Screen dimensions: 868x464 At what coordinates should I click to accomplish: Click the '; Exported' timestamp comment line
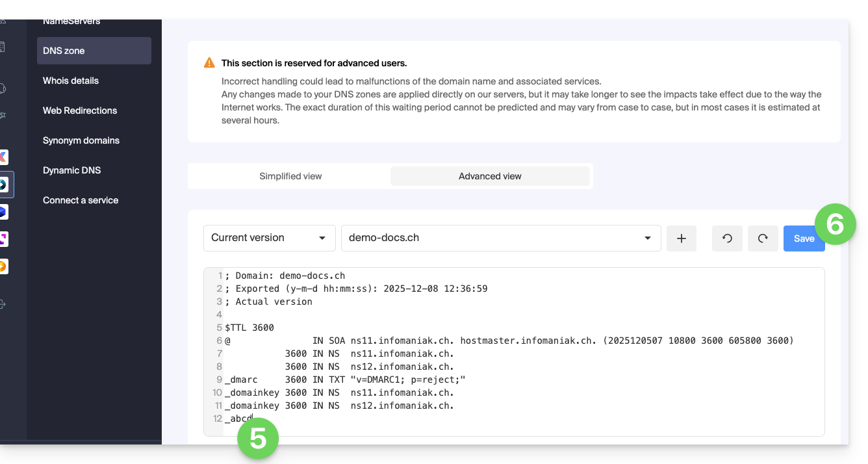coord(356,289)
